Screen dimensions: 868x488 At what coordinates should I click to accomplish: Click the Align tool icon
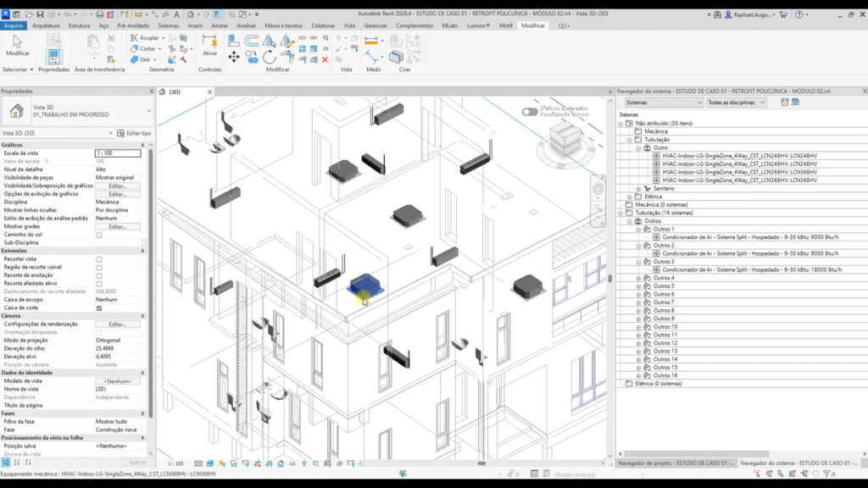[x=234, y=40]
